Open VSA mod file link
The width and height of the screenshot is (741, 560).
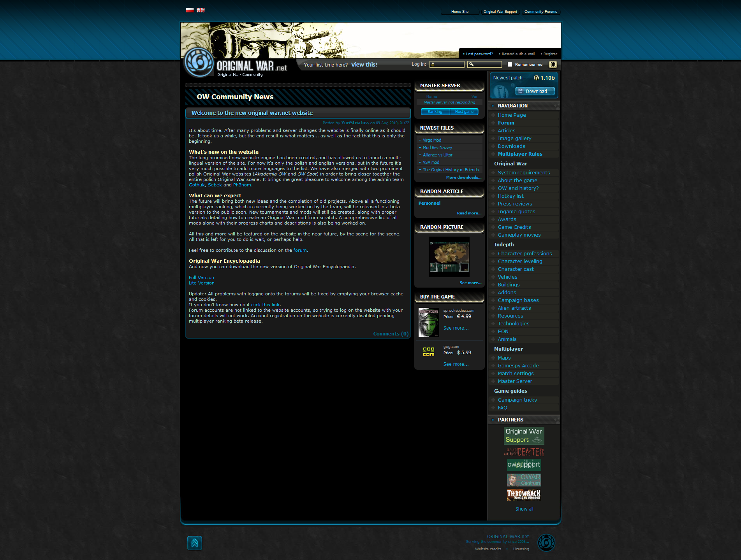tap(431, 162)
